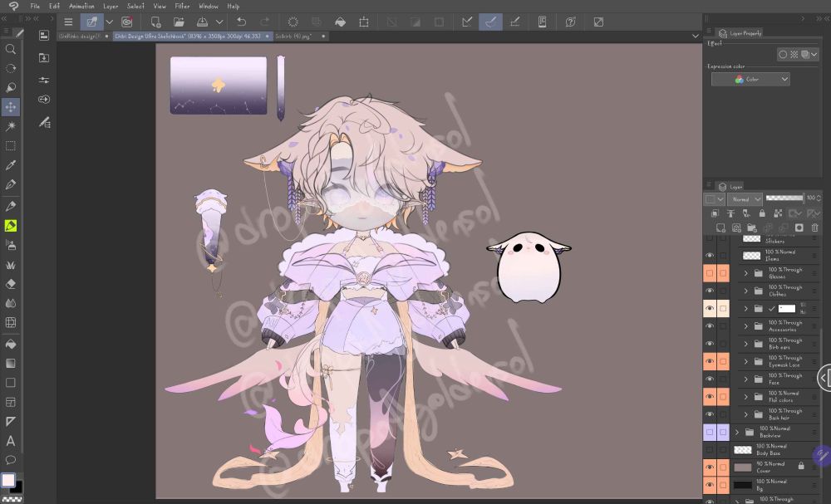Hide the Items layer
Viewport: 831px width, 504px height.
709,255
